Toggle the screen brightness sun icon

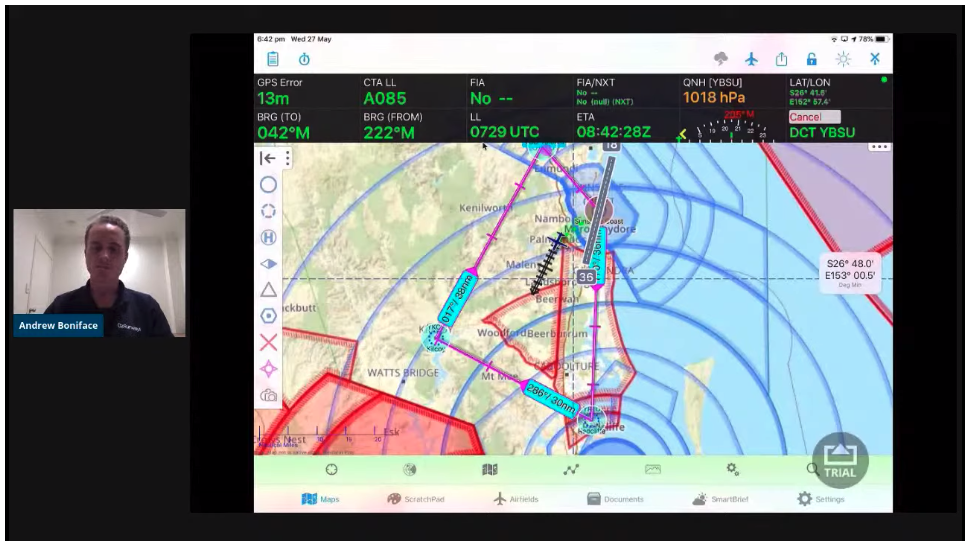(843, 60)
